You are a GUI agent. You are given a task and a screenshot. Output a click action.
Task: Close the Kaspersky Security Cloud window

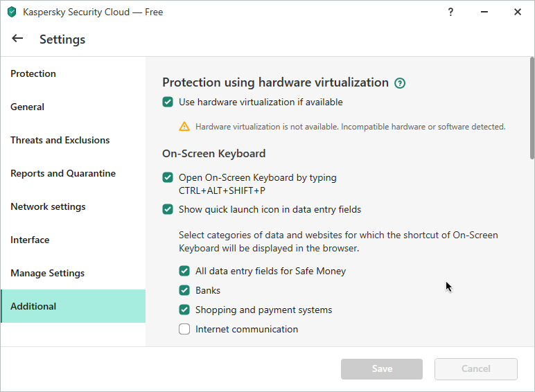click(x=517, y=12)
